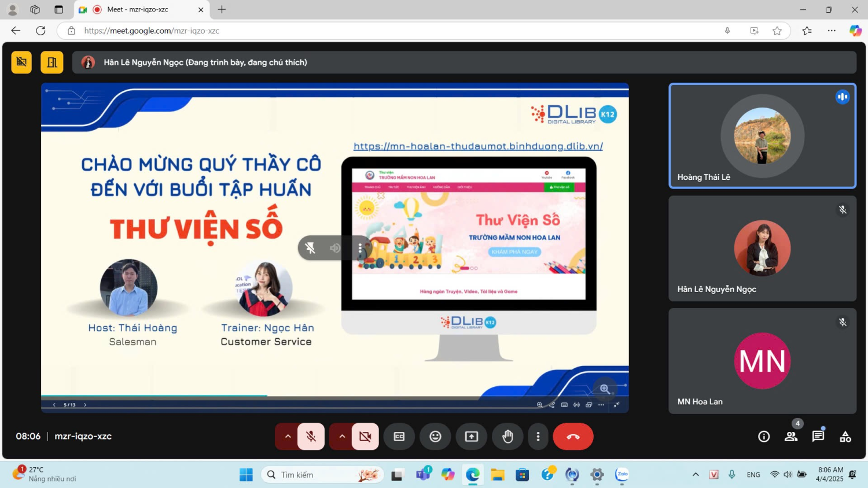Click the presenter banner Hân Lê Nguyễn Ngọc
Image resolution: width=868 pixels, height=488 pixels.
pos(464,62)
